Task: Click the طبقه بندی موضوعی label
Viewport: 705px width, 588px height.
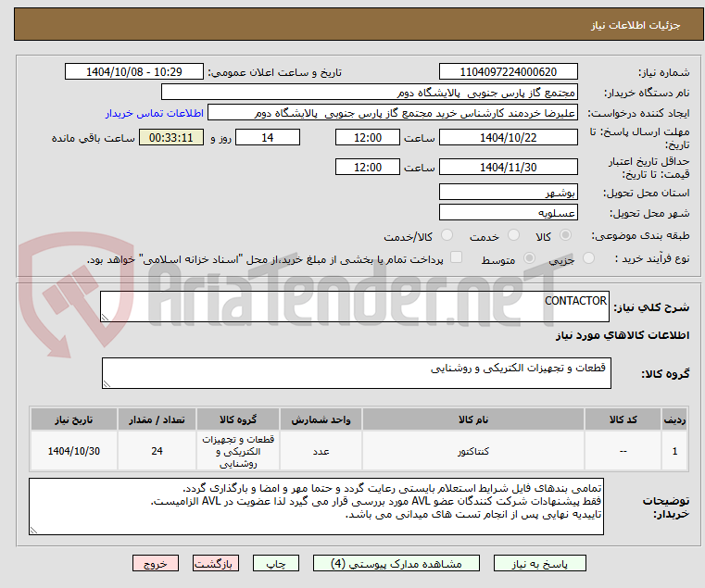Action: [x=640, y=235]
